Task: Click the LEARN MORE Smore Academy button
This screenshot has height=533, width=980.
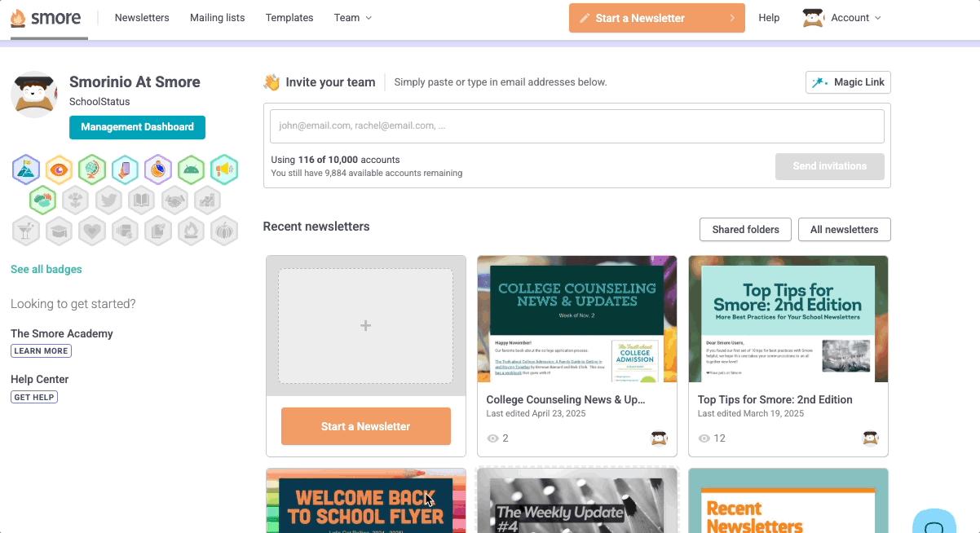Action: click(x=41, y=351)
